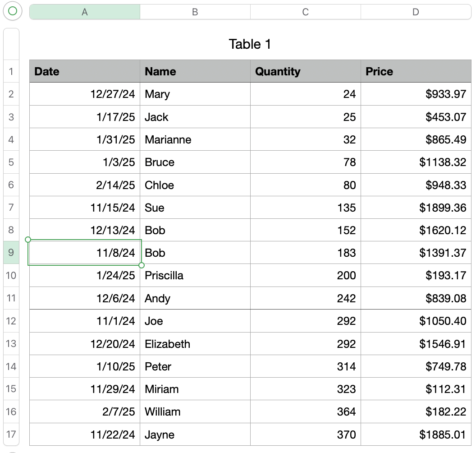This screenshot has height=453, width=476.
Task: Click the top-left selection handle of cell A9
Action: 28,240
